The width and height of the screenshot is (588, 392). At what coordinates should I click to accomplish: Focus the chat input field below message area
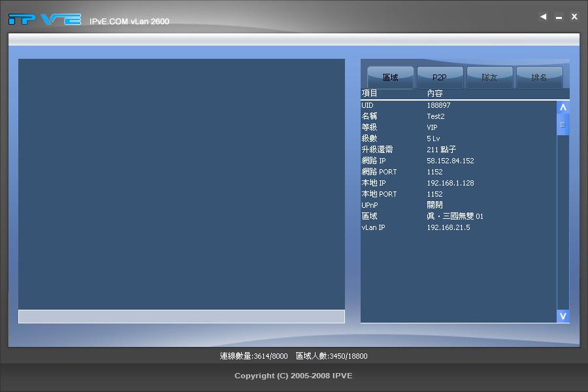(x=182, y=316)
